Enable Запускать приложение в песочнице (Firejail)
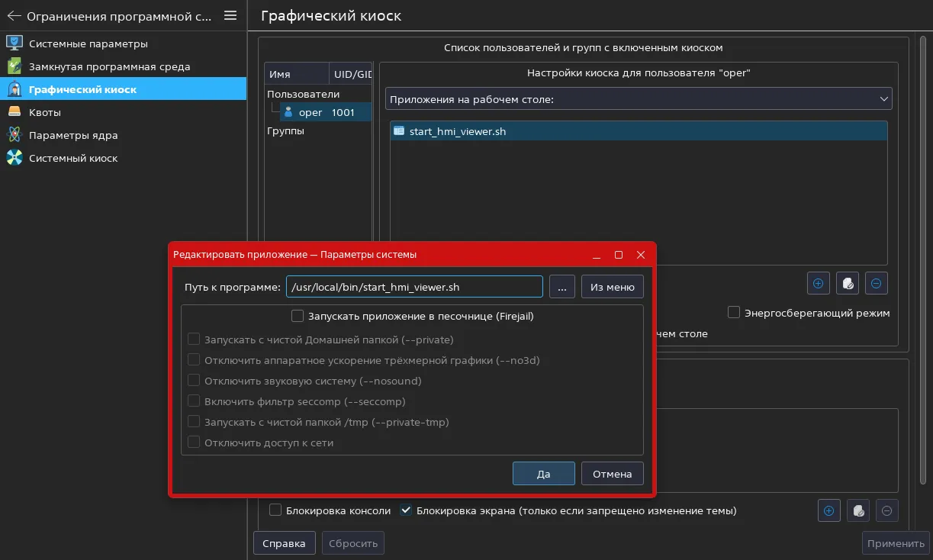This screenshot has width=933, height=560. (412, 316)
